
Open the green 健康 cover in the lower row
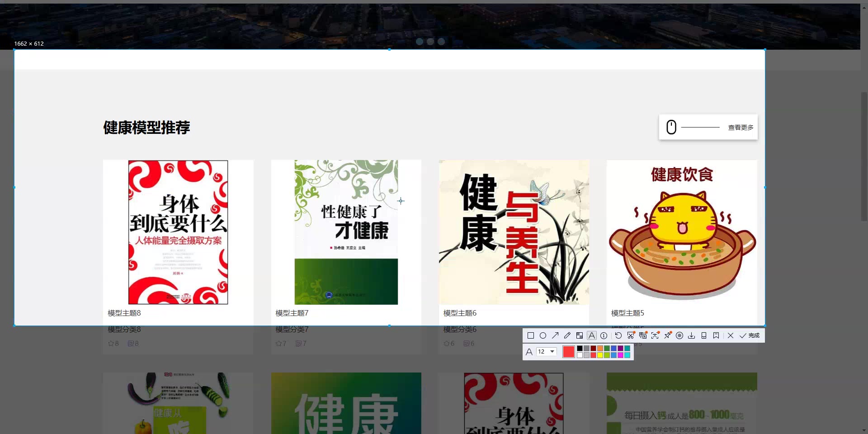[x=346, y=403]
